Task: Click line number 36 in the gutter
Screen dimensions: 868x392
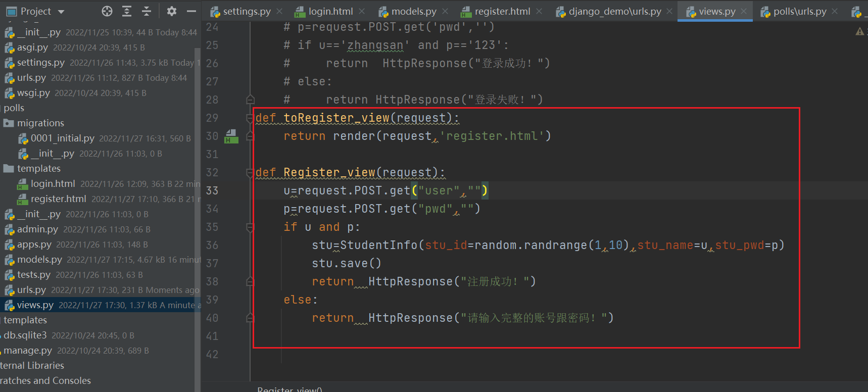Action: pos(212,246)
